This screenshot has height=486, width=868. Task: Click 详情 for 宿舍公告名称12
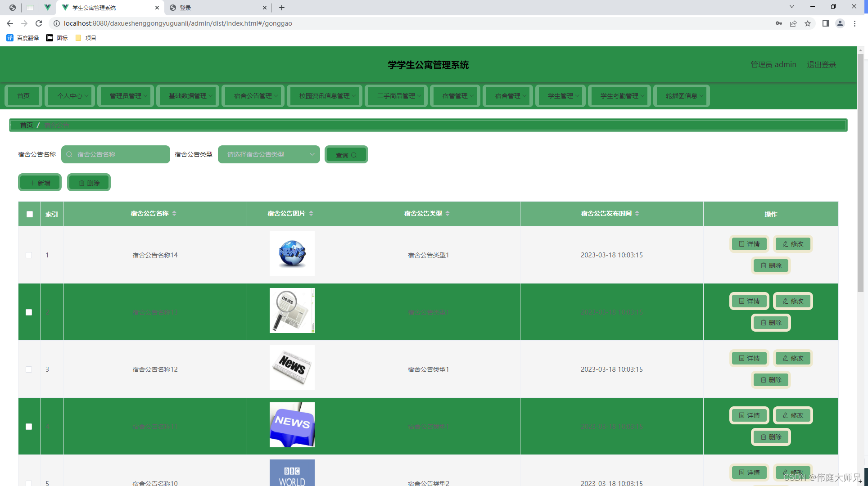749,358
